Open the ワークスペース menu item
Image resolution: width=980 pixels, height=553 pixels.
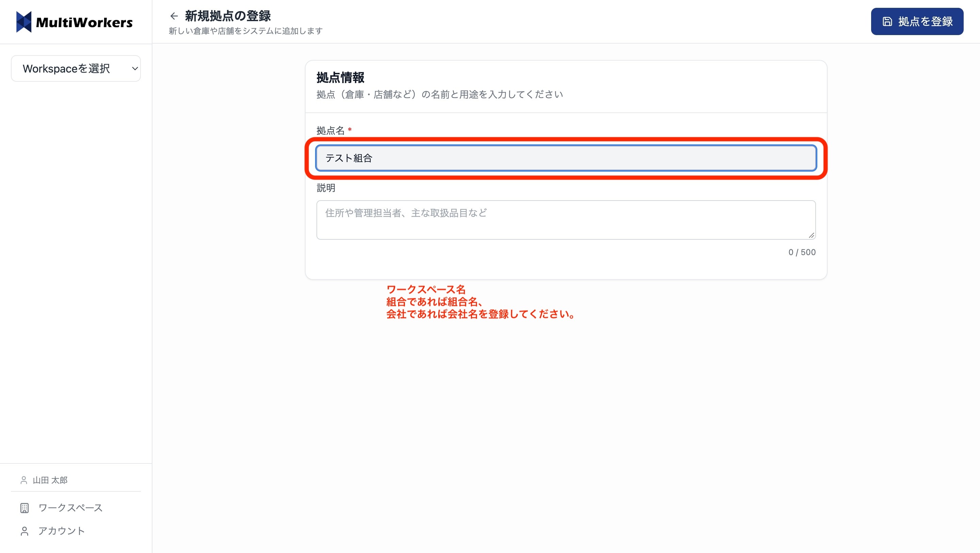tap(76, 508)
